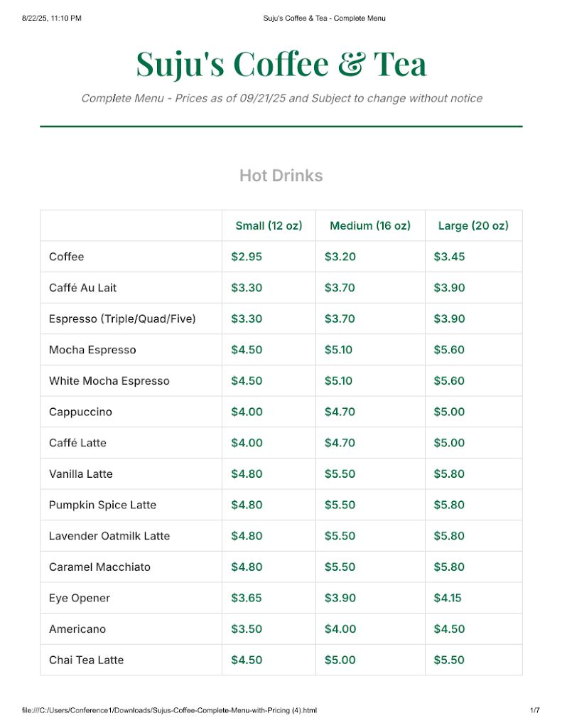562x728 pixels.
Task: Click the Medium (16 oz) column header
Action: (370, 226)
